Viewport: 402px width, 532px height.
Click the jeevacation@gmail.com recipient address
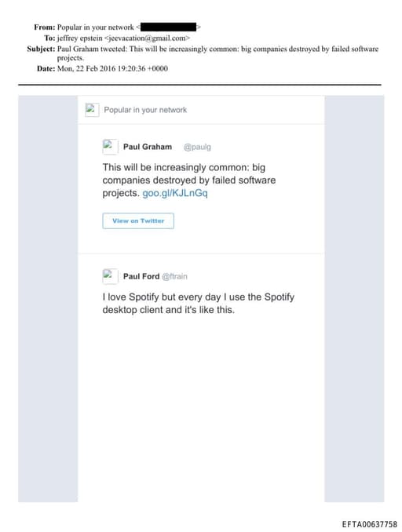(147, 38)
